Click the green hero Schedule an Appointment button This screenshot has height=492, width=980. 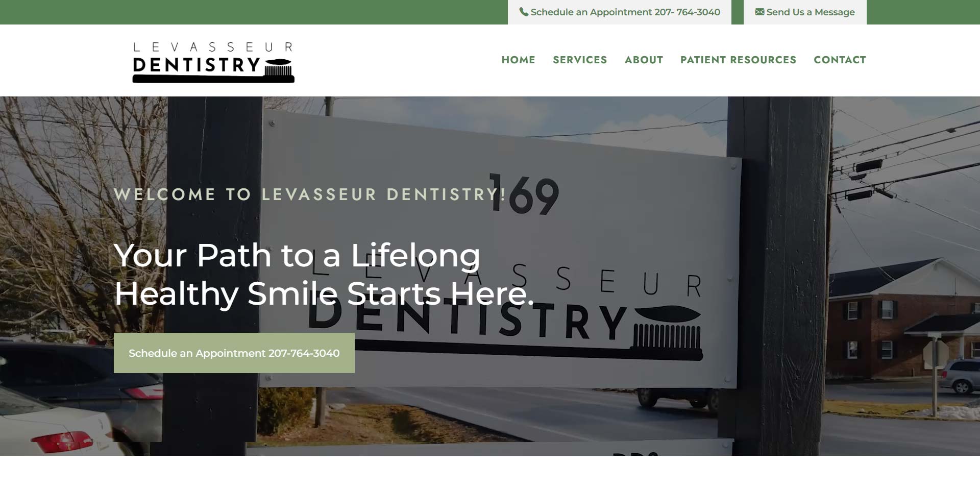coord(234,353)
